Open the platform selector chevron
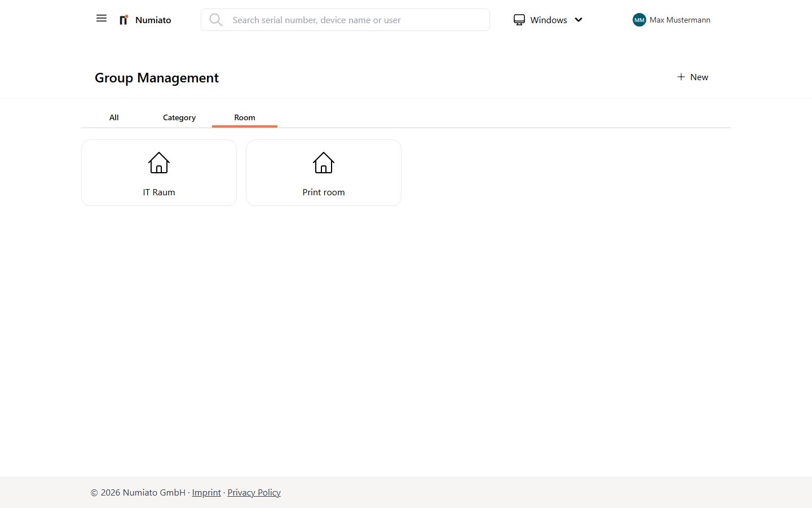Screen dimensions: 812x508 coord(579,20)
